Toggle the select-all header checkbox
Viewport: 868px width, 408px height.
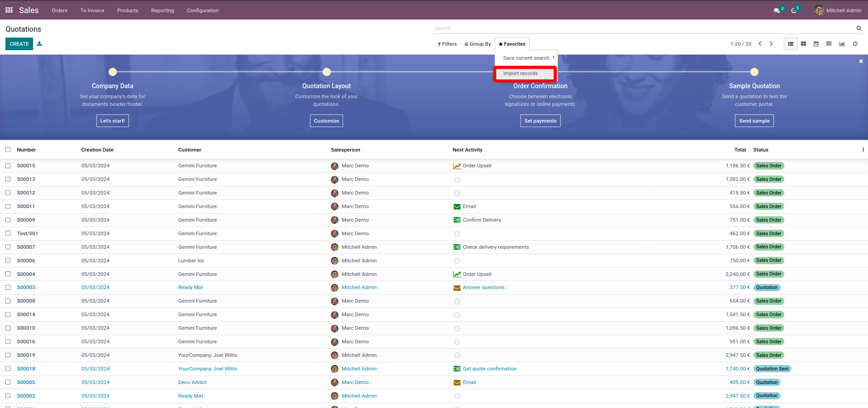(x=8, y=150)
